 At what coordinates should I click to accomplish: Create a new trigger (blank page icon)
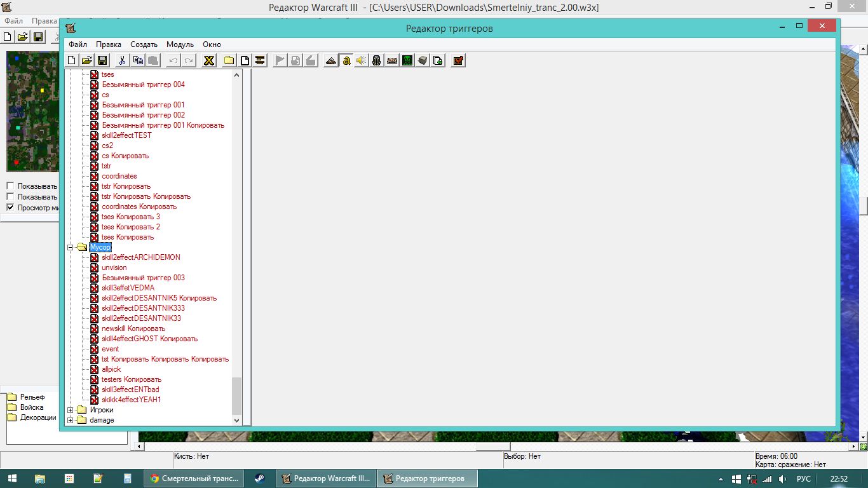click(244, 60)
